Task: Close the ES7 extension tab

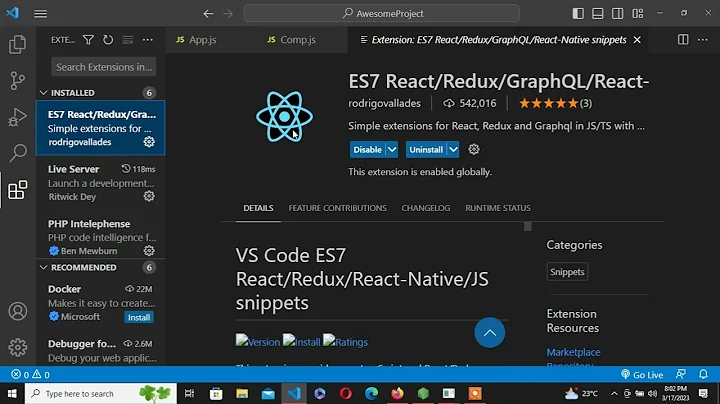Action: [637, 40]
